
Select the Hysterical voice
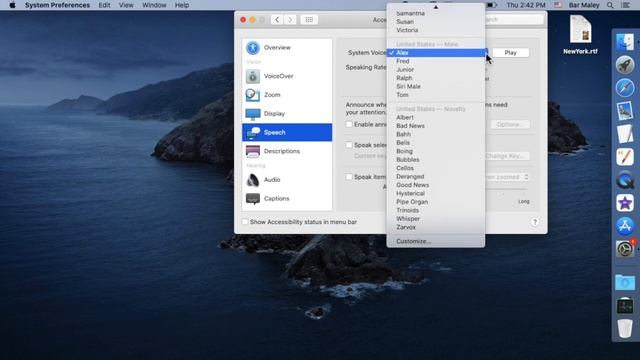click(x=436, y=193)
